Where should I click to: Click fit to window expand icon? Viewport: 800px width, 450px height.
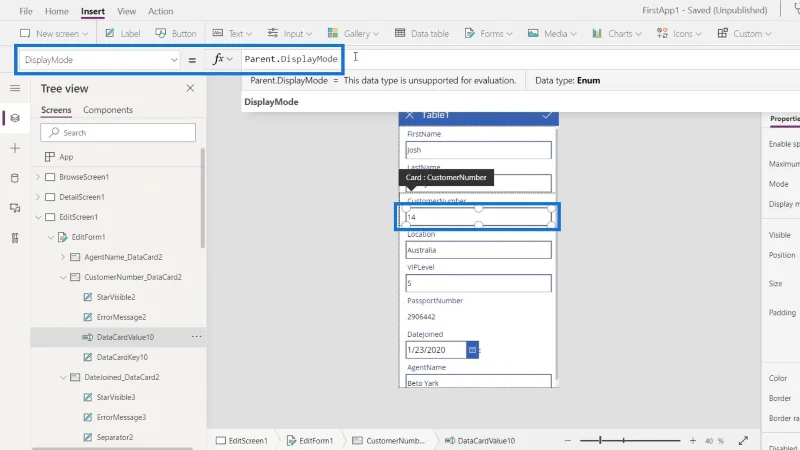(743, 440)
